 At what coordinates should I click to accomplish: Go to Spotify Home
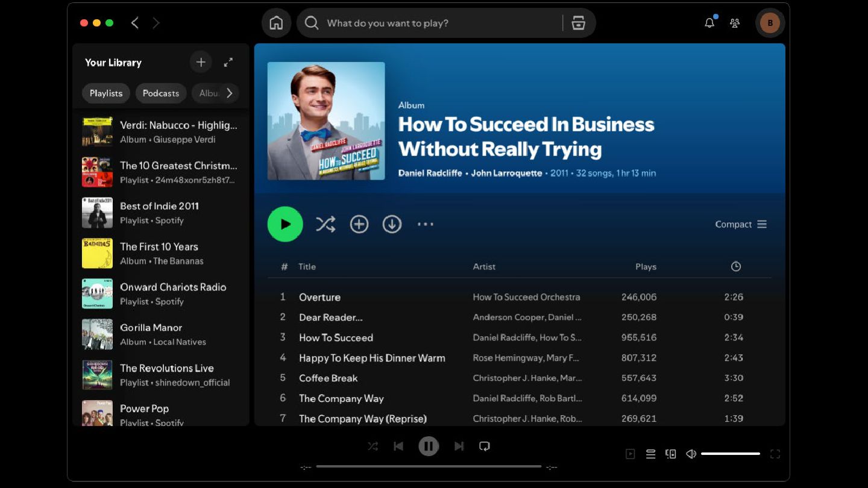pyautogui.click(x=276, y=23)
